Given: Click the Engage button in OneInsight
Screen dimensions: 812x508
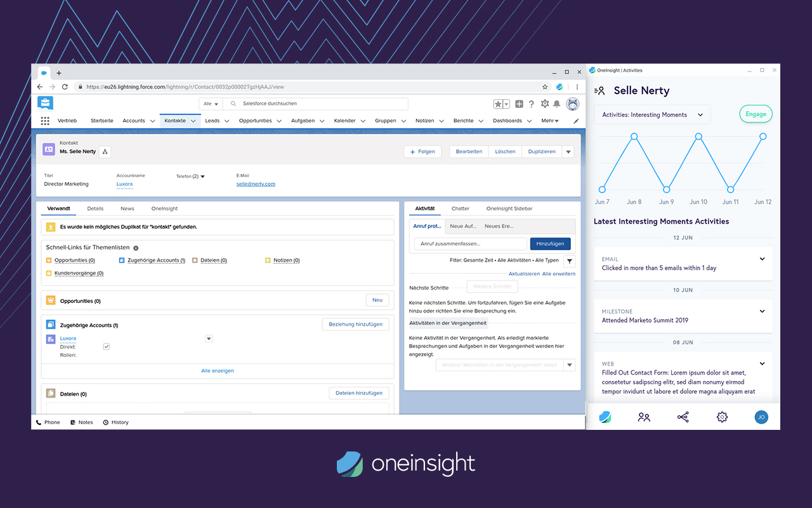Looking at the screenshot, I should tap(756, 114).
